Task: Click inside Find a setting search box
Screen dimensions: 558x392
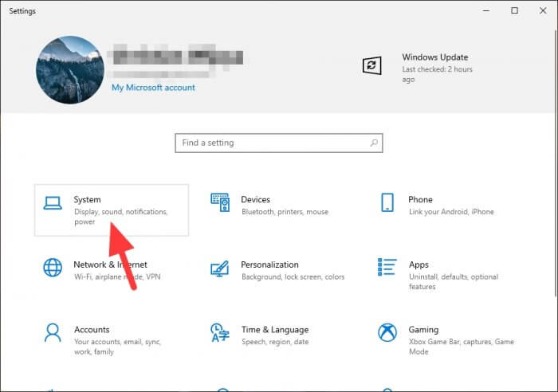Action: click(279, 143)
